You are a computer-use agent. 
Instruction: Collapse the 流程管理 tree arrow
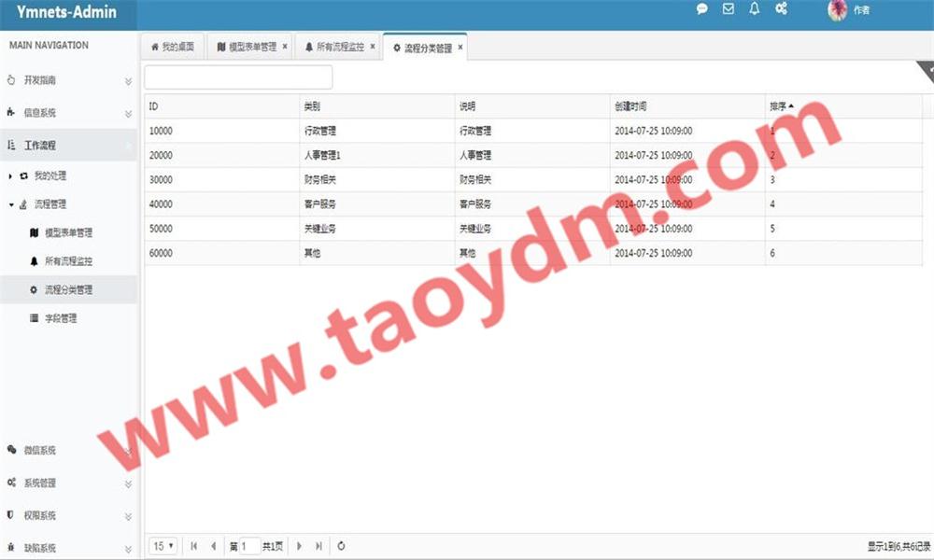[10, 204]
